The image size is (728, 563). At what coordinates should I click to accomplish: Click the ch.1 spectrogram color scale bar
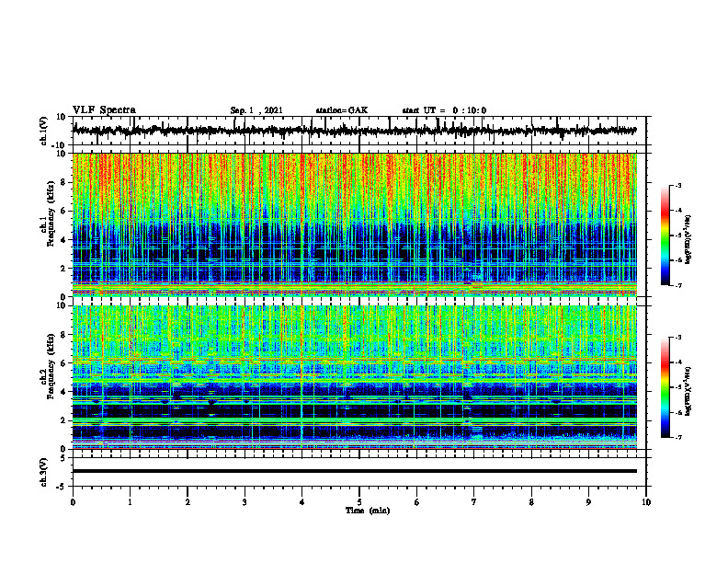pyautogui.click(x=665, y=236)
